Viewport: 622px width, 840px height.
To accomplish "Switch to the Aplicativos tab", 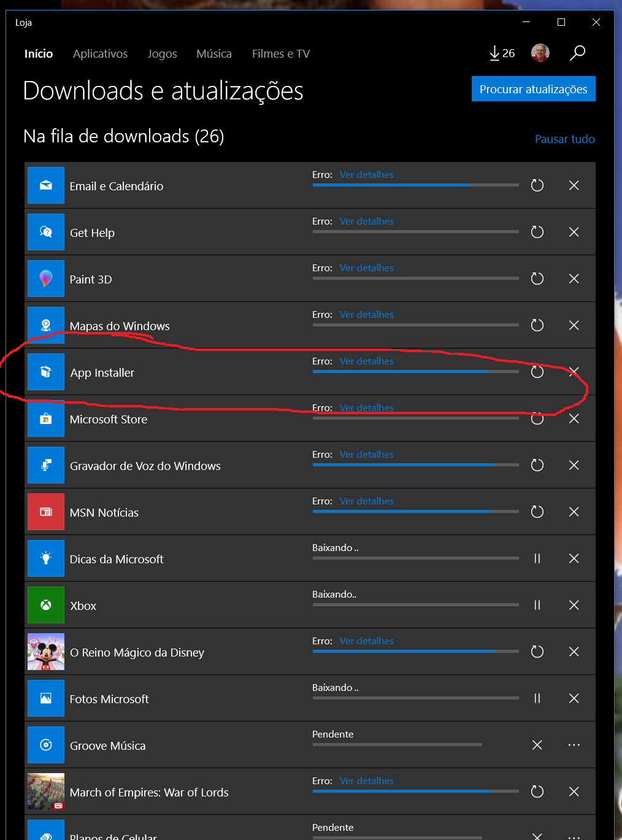I will coord(100,54).
